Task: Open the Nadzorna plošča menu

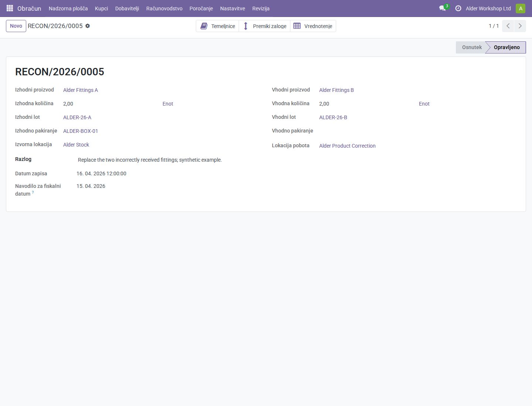Action: (68, 8)
